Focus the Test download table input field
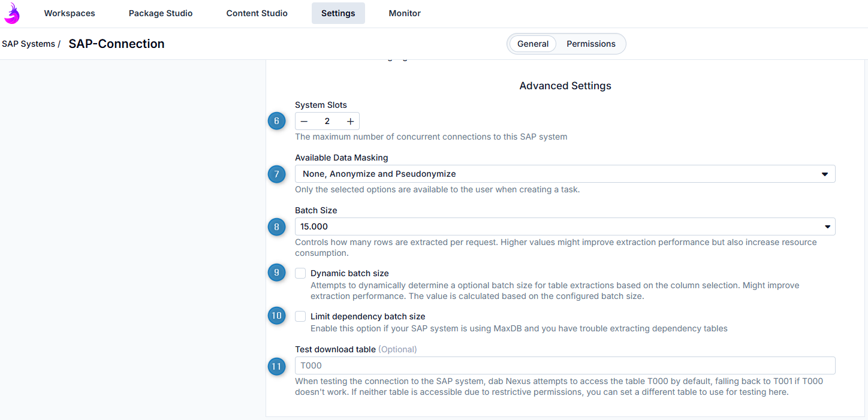 tap(565, 365)
